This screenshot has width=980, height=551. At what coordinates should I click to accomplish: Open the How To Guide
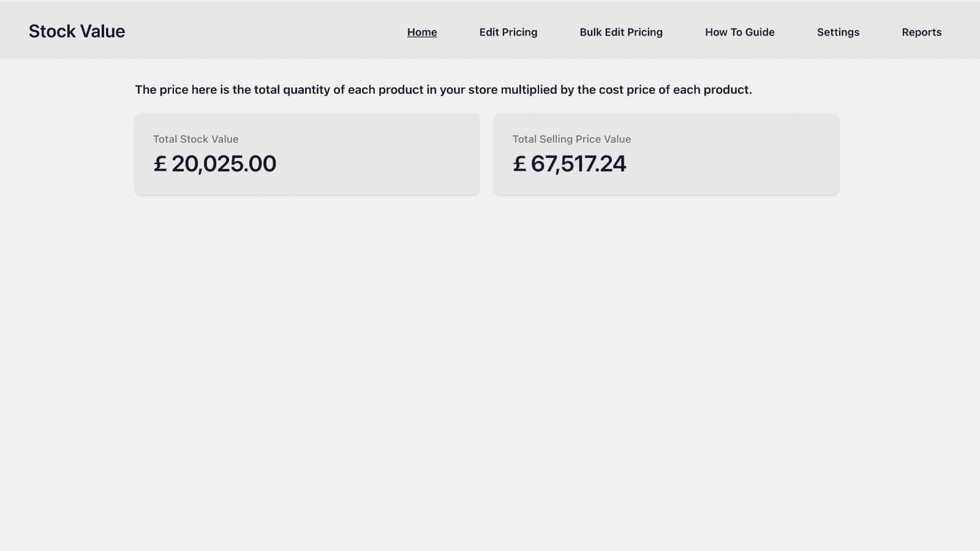tap(739, 32)
